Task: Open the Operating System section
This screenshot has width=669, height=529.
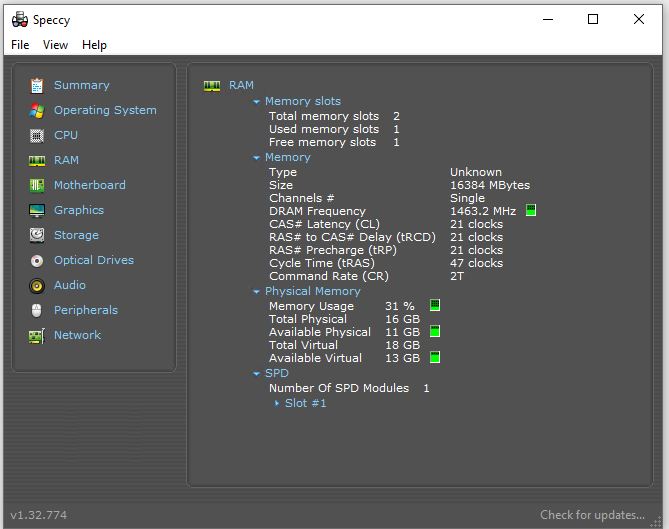Action: (105, 110)
